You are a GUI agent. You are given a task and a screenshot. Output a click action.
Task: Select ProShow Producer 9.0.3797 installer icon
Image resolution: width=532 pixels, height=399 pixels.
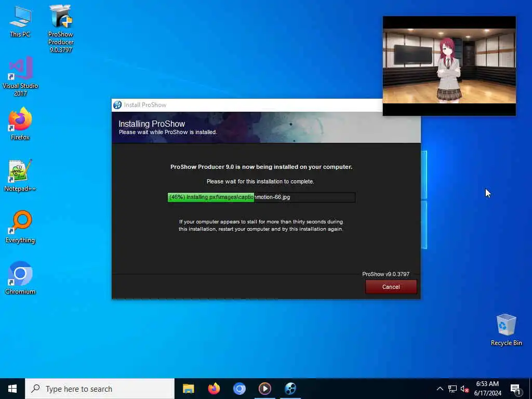click(x=61, y=29)
